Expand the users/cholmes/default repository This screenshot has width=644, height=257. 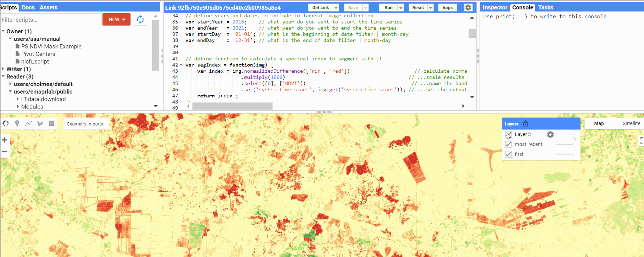click(x=10, y=84)
